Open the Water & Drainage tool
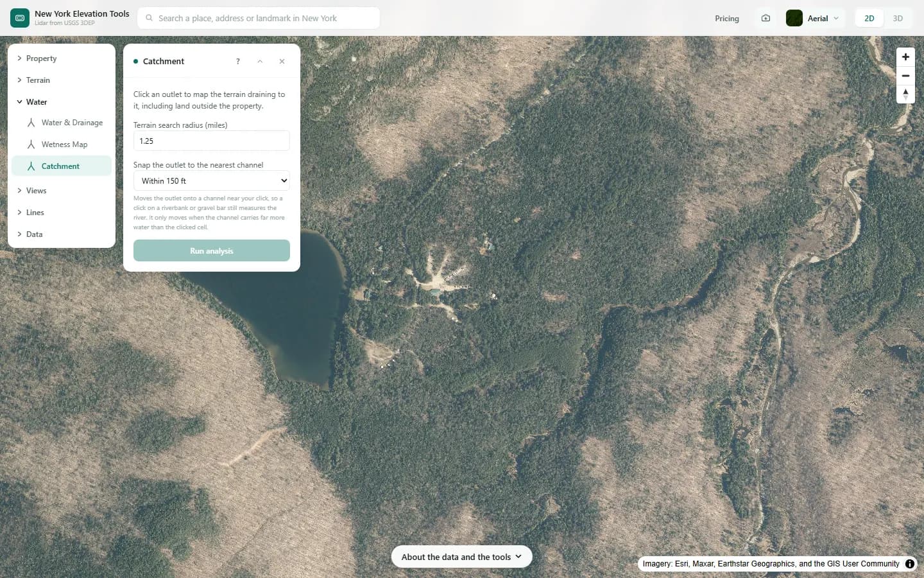924x578 pixels. [x=62, y=123]
